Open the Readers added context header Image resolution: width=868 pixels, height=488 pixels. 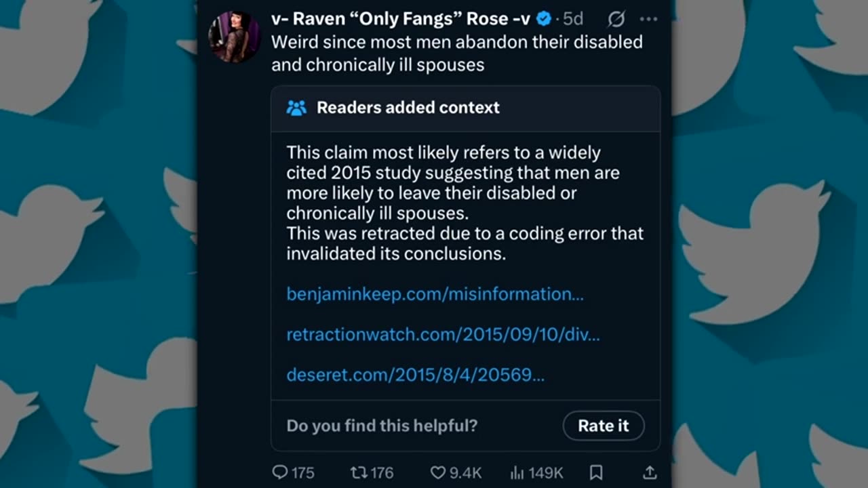coord(408,108)
